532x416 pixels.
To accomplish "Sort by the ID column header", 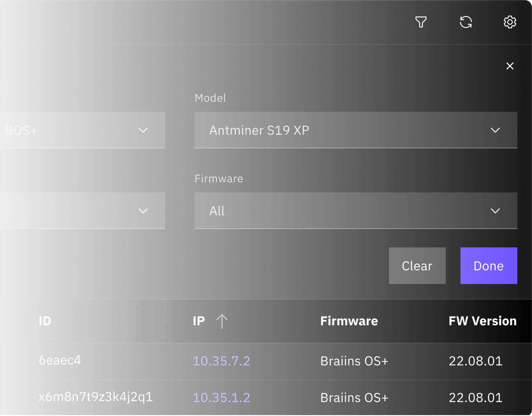I will pos(45,321).
